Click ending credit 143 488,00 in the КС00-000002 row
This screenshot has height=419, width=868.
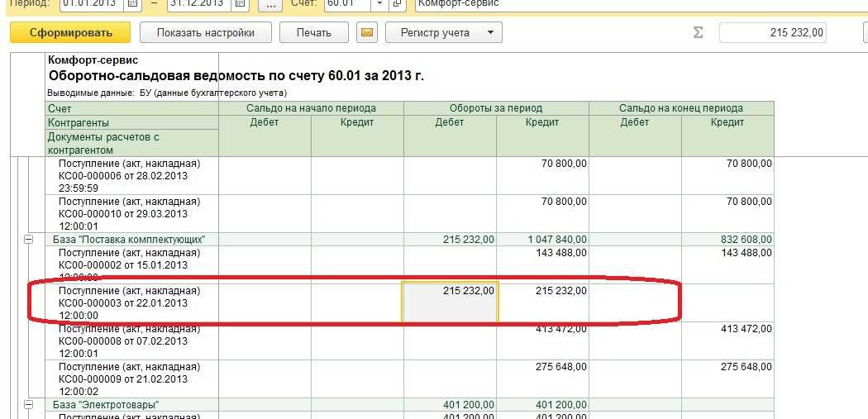746,253
